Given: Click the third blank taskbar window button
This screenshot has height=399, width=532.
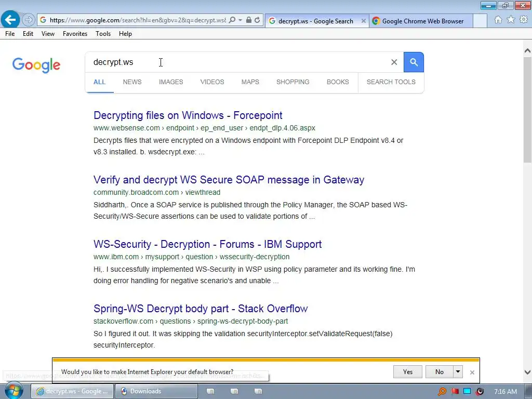Looking at the screenshot, I should (x=258, y=391).
